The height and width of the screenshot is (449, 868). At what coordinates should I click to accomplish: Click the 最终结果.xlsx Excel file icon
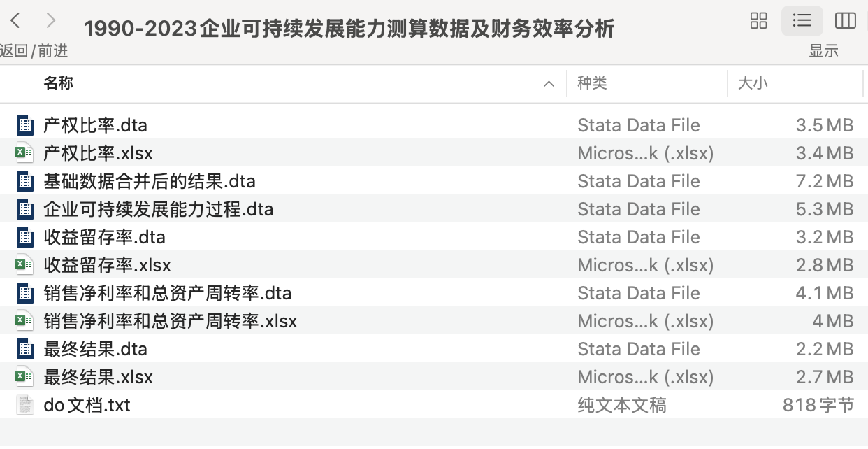click(x=25, y=377)
